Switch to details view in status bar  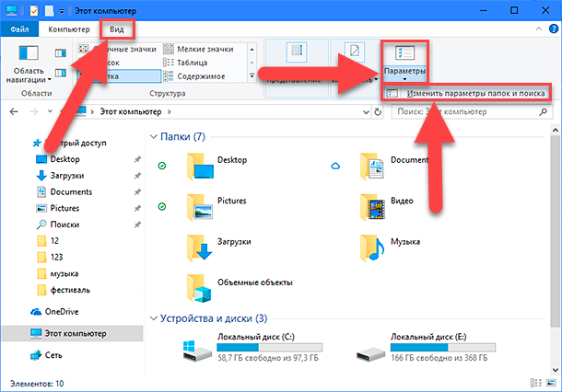click(x=536, y=383)
